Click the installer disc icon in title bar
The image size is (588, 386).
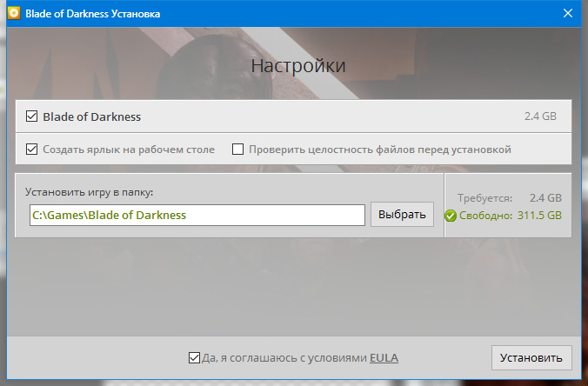[14, 14]
